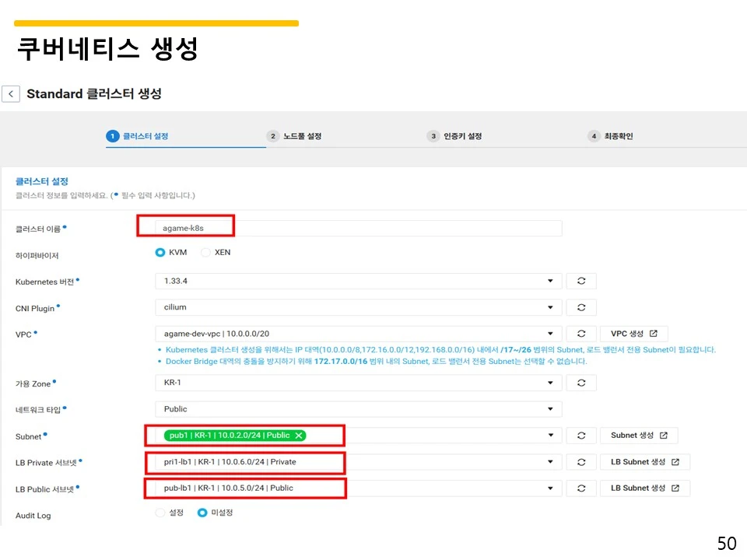Image resolution: width=747 pixels, height=560 pixels.
Task: Click LB Subnet 생성 for LB Public
Action: pos(644,488)
